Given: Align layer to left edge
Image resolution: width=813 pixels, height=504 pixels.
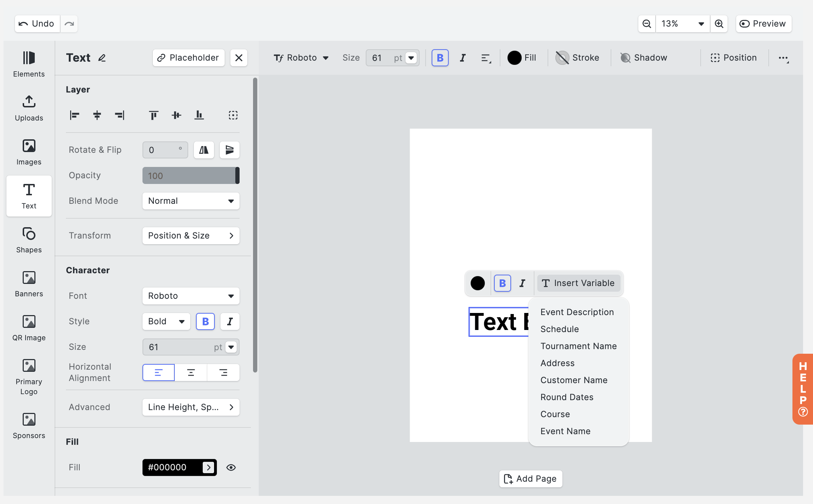Looking at the screenshot, I should (74, 115).
